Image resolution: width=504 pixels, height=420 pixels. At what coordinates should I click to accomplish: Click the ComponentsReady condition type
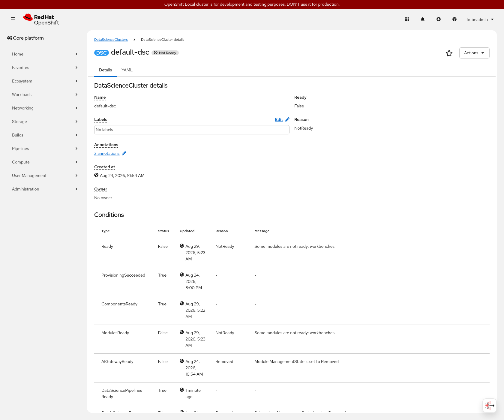119,304
